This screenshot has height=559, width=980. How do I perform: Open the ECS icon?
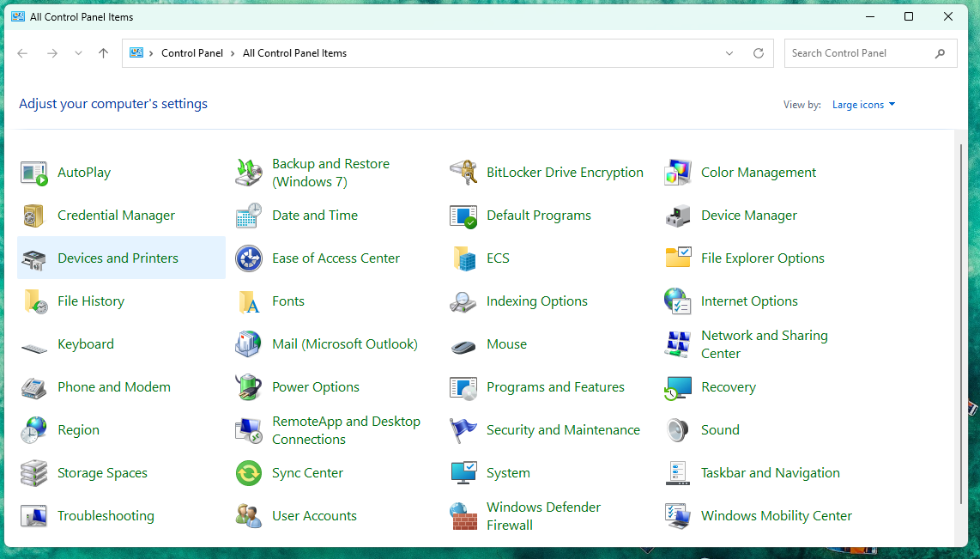coord(463,258)
